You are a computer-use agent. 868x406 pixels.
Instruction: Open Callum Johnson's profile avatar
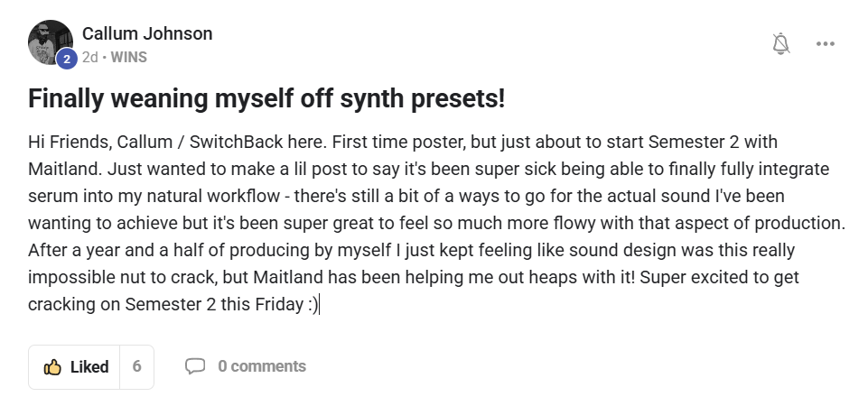pyautogui.click(x=49, y=42)
